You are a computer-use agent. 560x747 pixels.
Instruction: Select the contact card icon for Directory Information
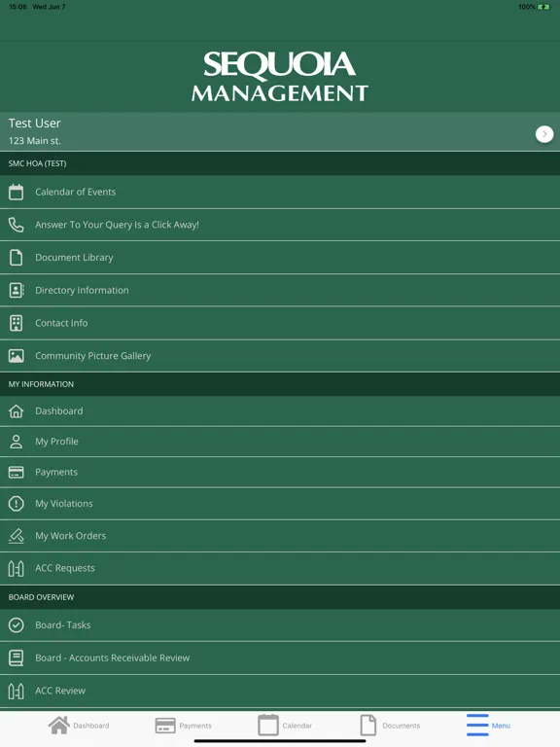click(17, 290)
